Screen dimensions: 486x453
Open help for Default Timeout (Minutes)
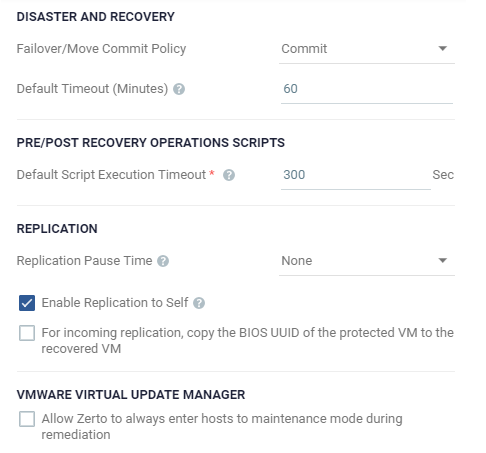click(179, 89)
